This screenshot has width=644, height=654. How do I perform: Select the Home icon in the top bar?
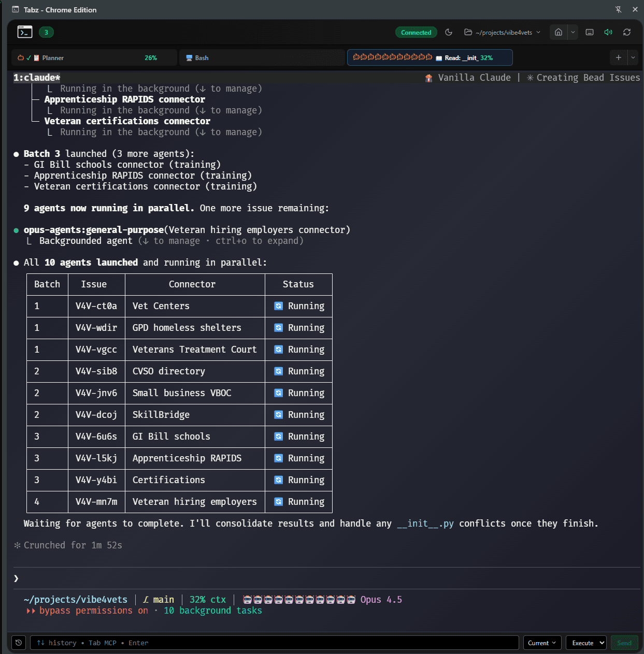click(558, 32)
